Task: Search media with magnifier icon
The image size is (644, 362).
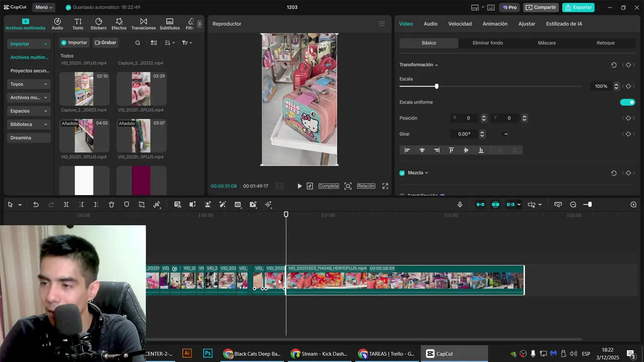Action: coord(138,43)
